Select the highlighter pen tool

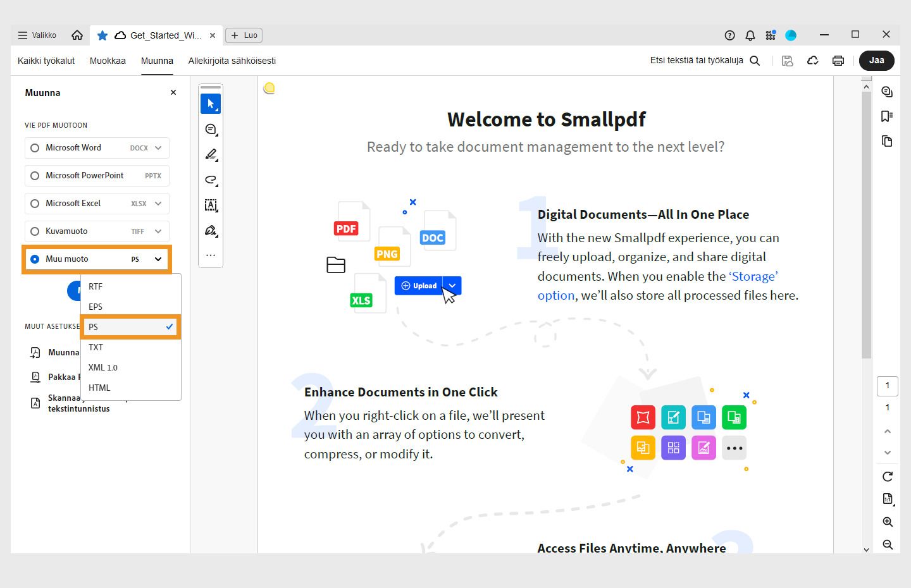pyautogui.click(x=211, y=155)
